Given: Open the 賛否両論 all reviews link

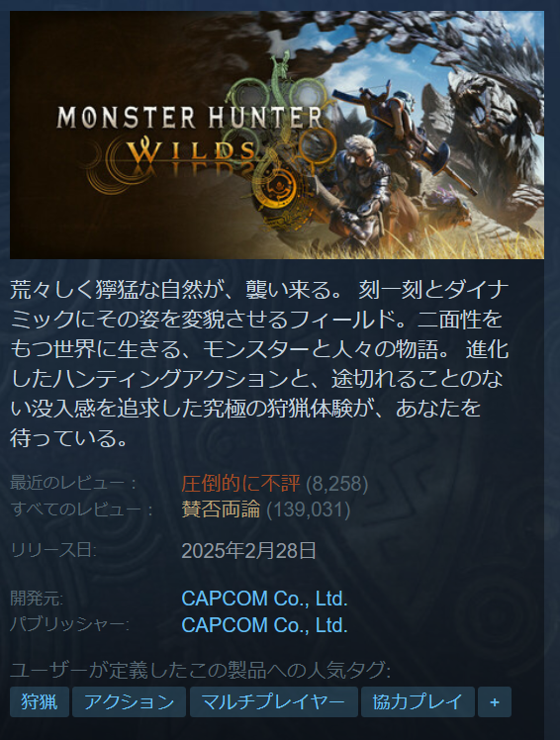Looking at the screenshot, I should (x=221, y=509).
